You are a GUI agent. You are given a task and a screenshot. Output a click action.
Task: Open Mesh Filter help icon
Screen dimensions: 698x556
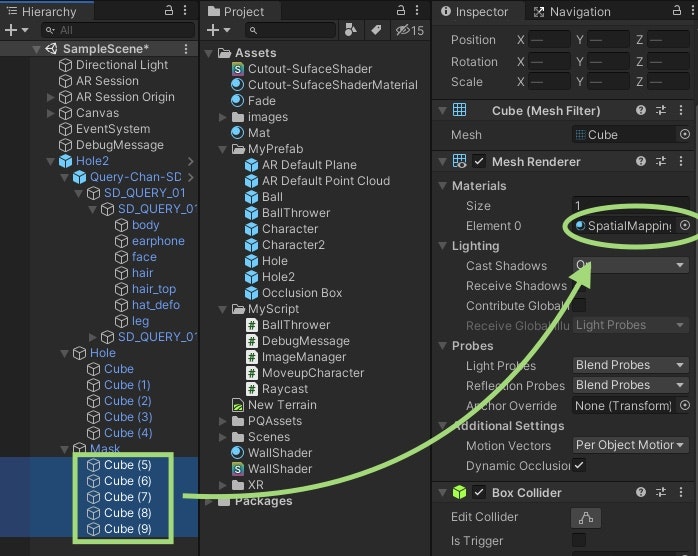coord(641,110)
